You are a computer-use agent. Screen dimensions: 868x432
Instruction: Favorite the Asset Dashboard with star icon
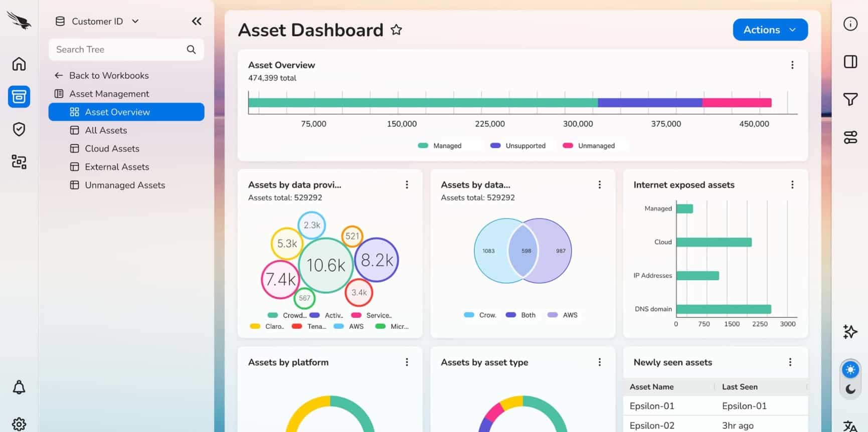click(396, 30)
